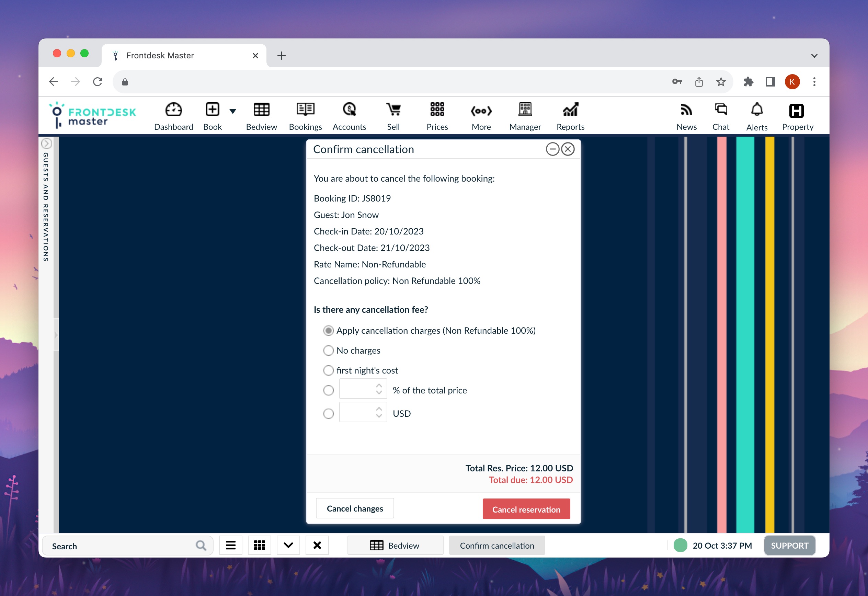
Task: Click the teal booking bar in Bedview
Action: tap(745, 334)
